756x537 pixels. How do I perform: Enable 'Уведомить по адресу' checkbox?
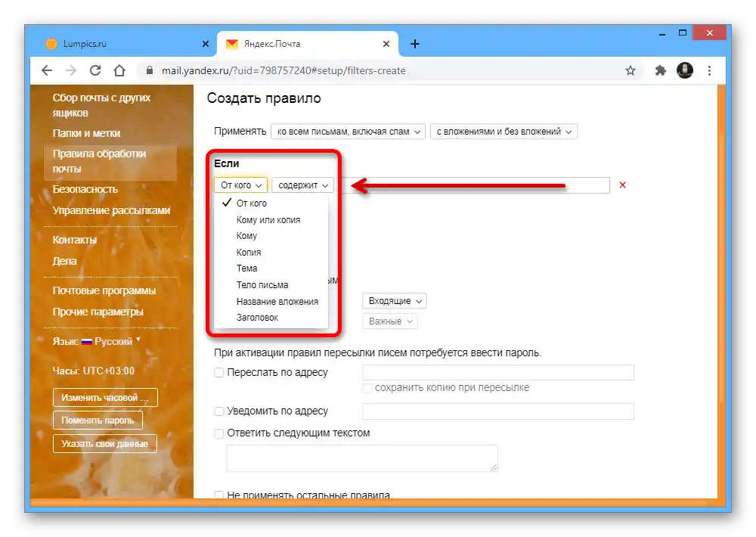click(219, 411)
